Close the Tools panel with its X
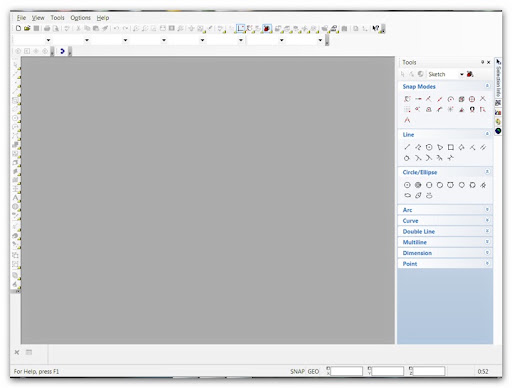512x388 pixels. click(489, 62)
